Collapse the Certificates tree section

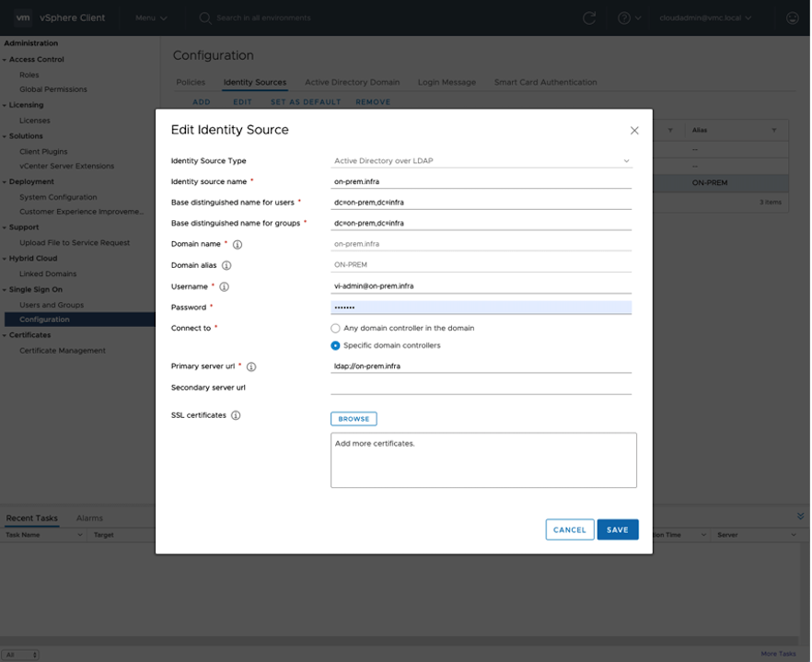click(x=5, y=335)
